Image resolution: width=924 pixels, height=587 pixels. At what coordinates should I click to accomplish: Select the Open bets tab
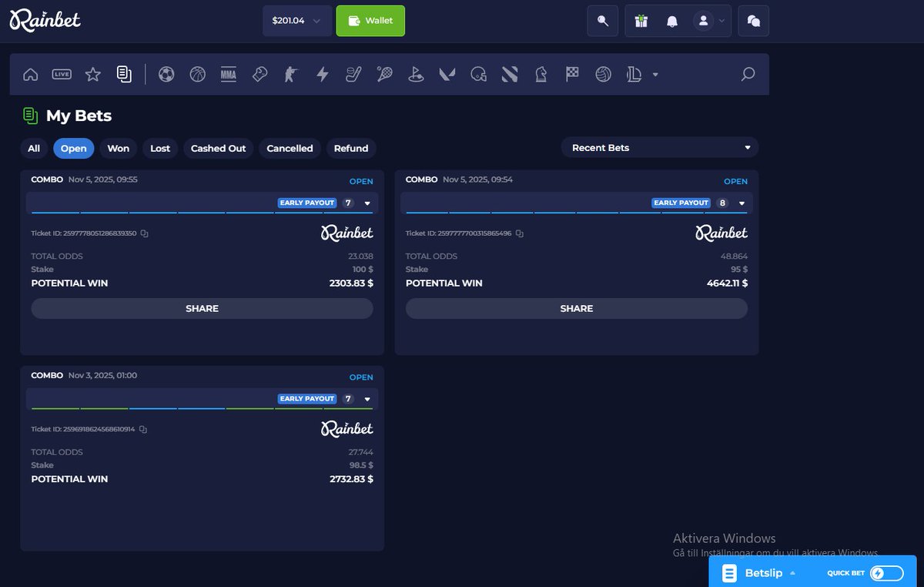(x=74, y=148)
